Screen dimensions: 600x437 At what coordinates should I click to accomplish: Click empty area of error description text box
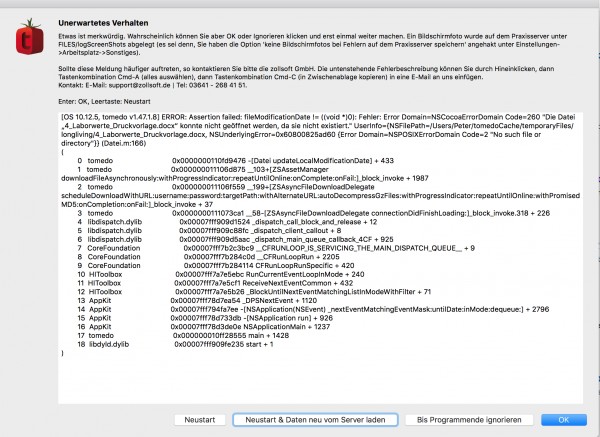click(x=320, y=379)
